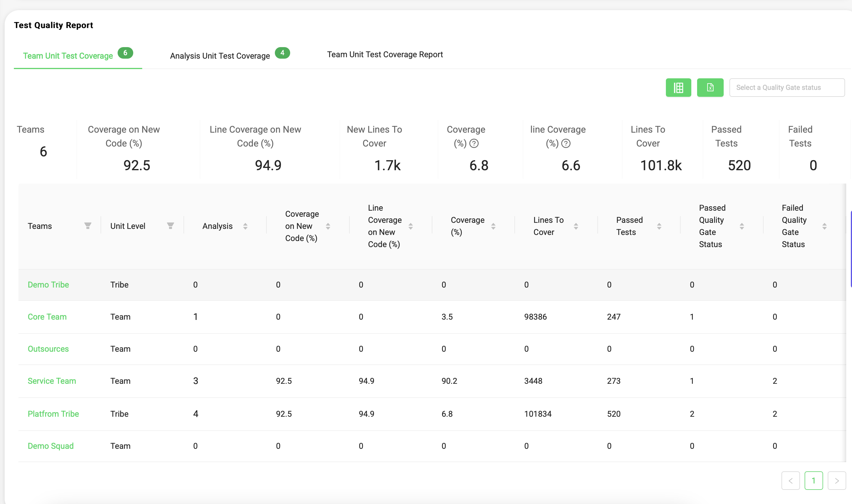Sort by Failed Quality Gate Status

point(824,226)
